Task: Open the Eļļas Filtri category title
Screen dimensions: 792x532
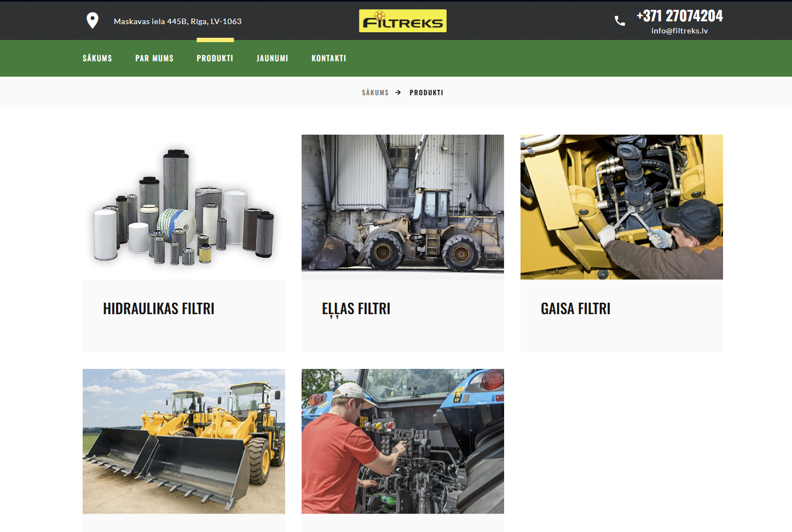Action: coord(356,309)
